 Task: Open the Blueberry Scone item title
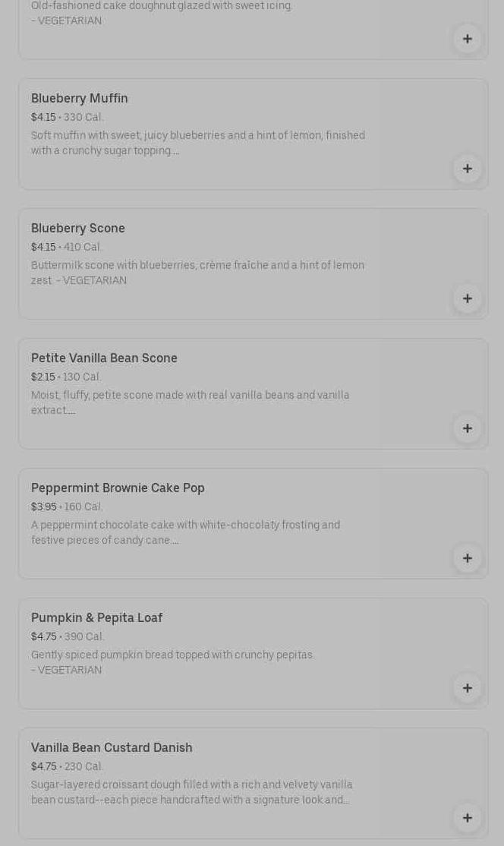pyautogui.click(x=78, y=229)
